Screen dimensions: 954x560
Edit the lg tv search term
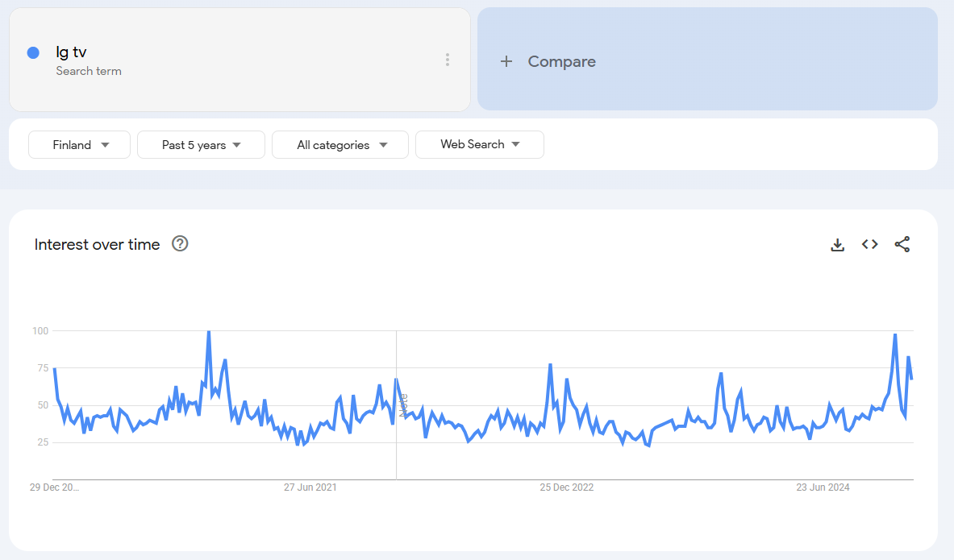[x=71, y=52]
